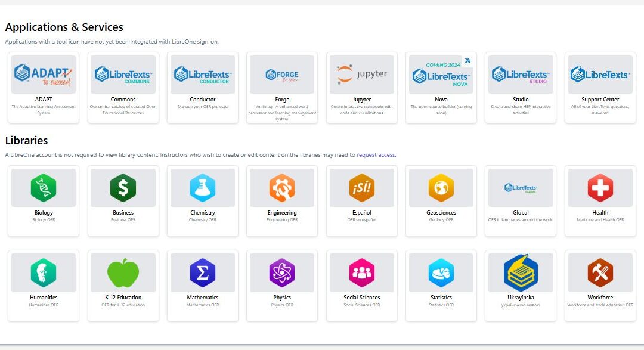Select the Social Sciences library title
This screenshot has width=644, height=350.
point(361,298)
